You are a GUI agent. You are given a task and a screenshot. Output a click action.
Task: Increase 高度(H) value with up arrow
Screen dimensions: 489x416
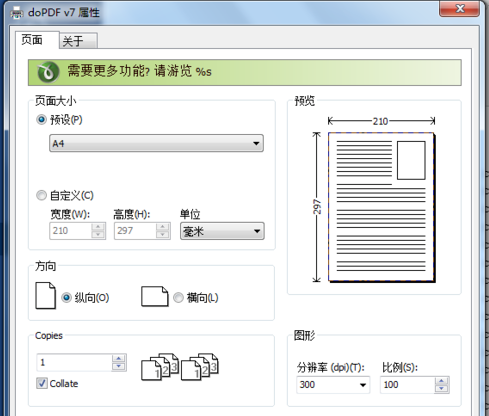coord(163,227)
